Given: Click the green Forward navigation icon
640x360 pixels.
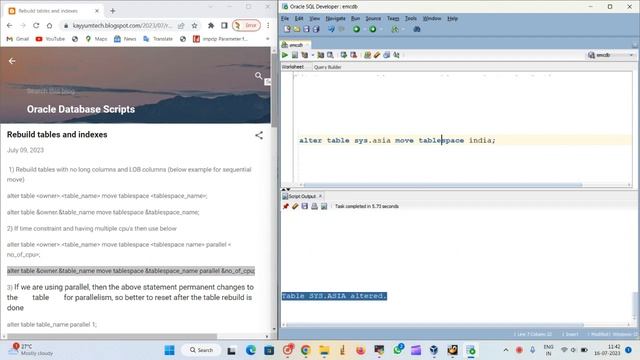Looking at the screenshot, I should point(373,29).
